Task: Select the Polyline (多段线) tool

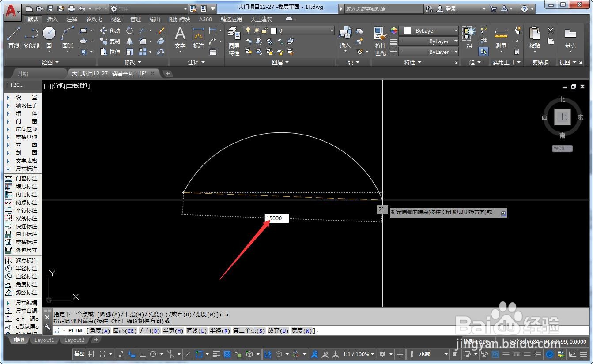Action: click(31, 37)
